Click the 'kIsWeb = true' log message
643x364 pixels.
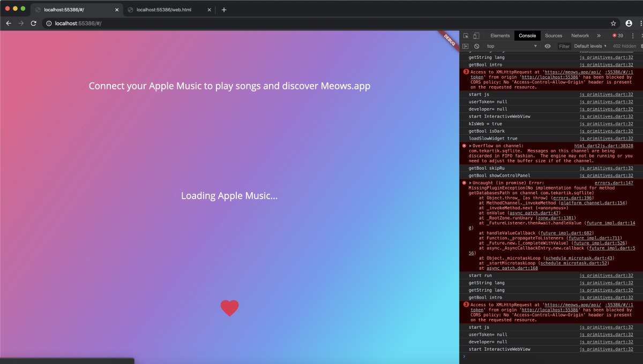click(485, 124)
